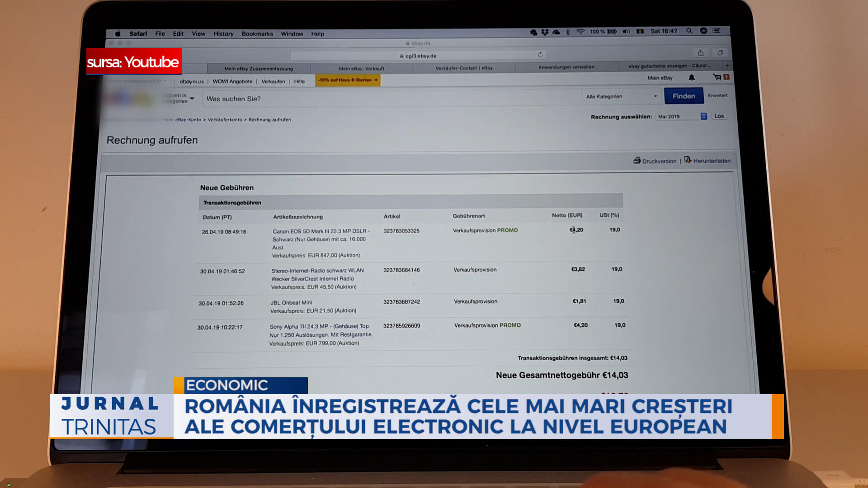Open the eBay shopping cart
This screenshot has width=868, height=488.
point(717,77)
